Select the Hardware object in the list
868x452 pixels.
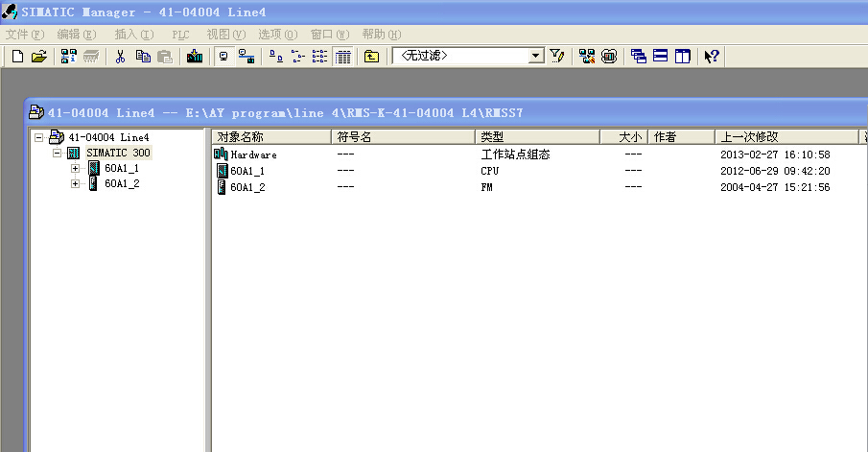point(253,155)
